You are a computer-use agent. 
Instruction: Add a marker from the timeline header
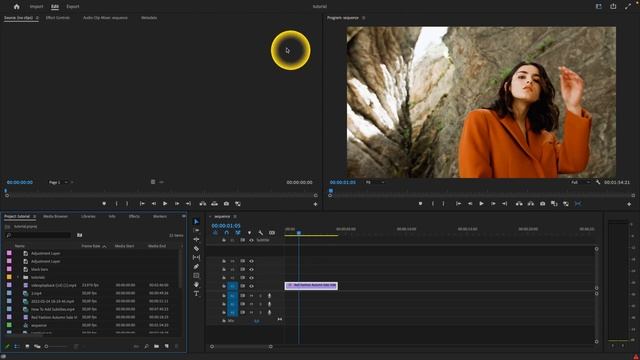tap(249, 233)
